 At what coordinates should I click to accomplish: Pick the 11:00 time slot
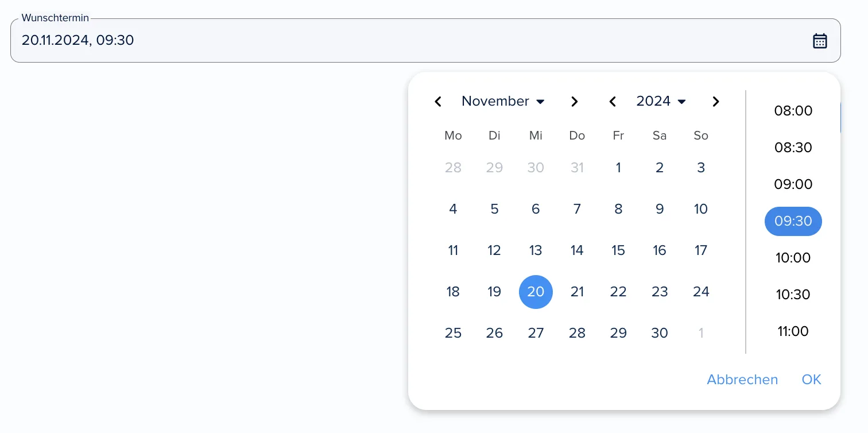793,331
